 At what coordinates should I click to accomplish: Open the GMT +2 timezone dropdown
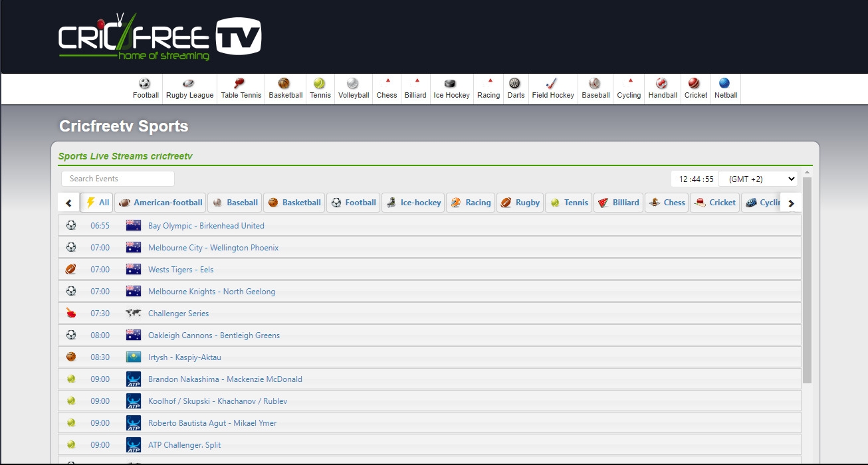758,179
